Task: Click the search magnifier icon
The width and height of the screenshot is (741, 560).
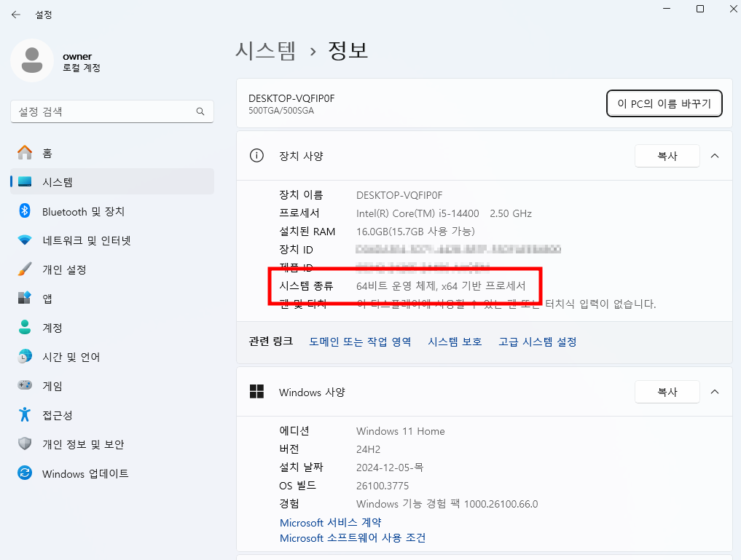Action: (x=200, y=111)
